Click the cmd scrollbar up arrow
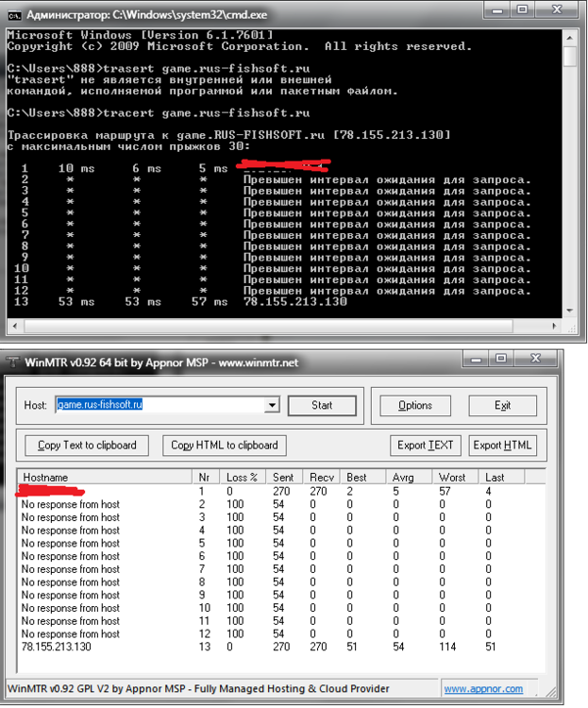Image resolution: width=588 pixels, height=708 pixels. 570,35
